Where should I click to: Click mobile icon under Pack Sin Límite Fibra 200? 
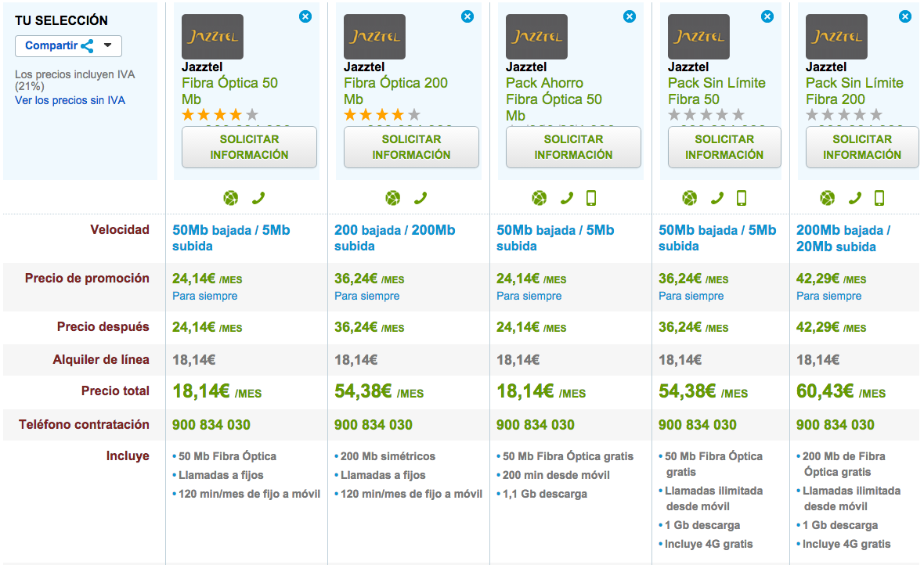point(879,198)
